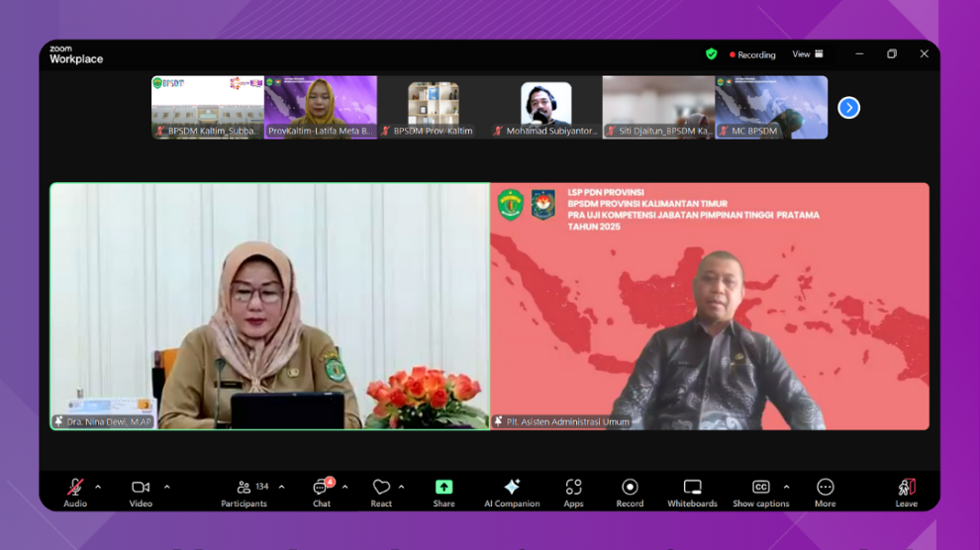The width and height of the screenshot is (980, 550).
Task: Leave the meeting
Action: click(906, 493)
